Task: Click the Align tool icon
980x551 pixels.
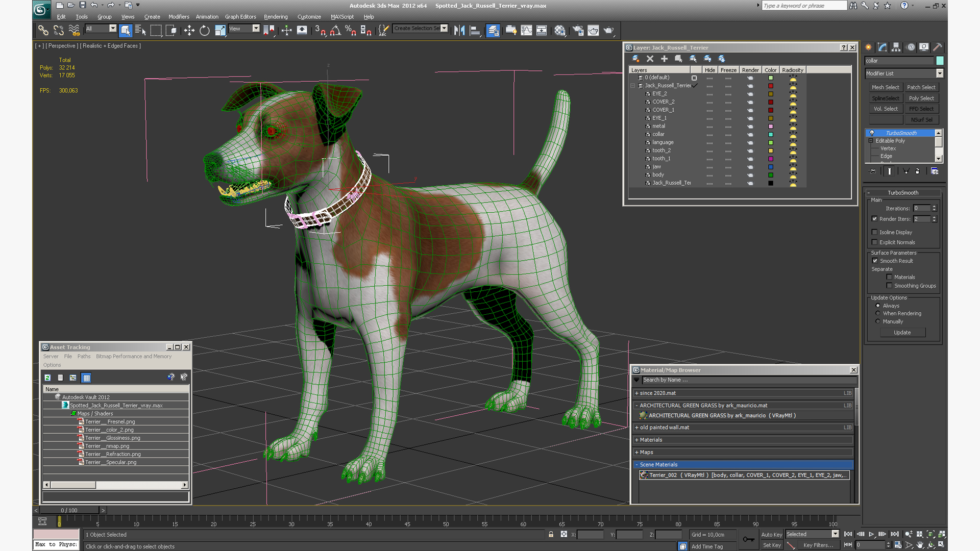Action: (x=475, y=31)
